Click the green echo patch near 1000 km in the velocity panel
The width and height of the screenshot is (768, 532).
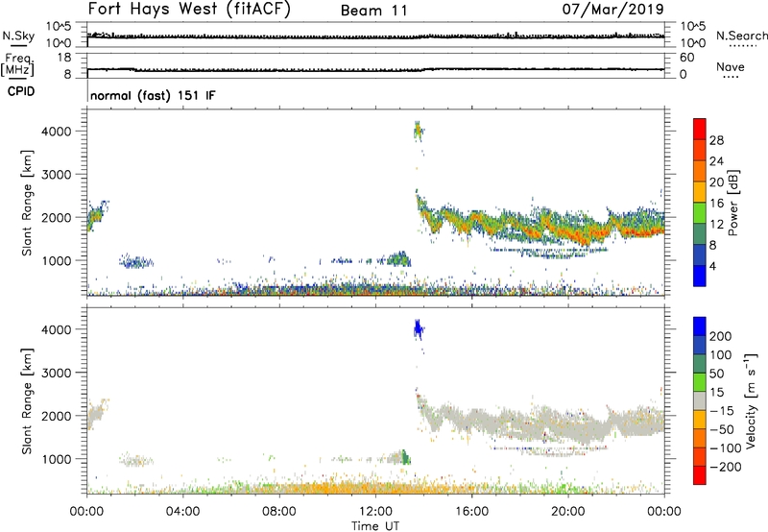pos(405,457)
